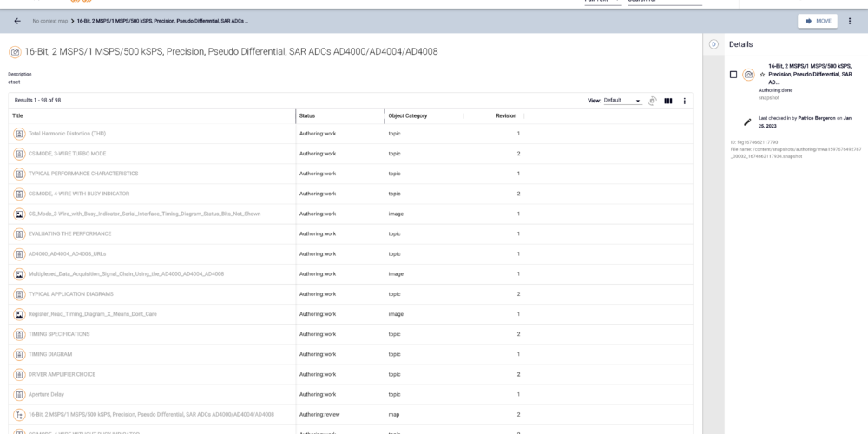Open TIMING SPECIFICATIONS title
The height and width of the screenshot is (434, 868).
(x=59, y=334)
